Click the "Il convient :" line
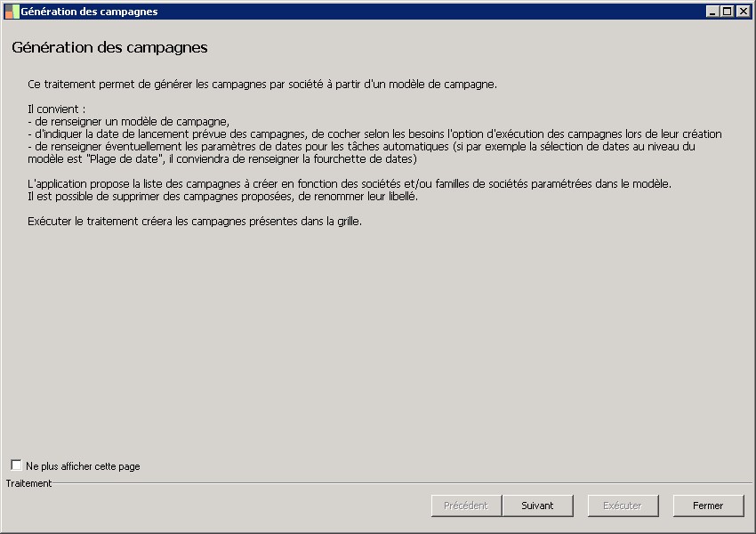This screenshot has height=534, width=756. [x=57, y=109]
